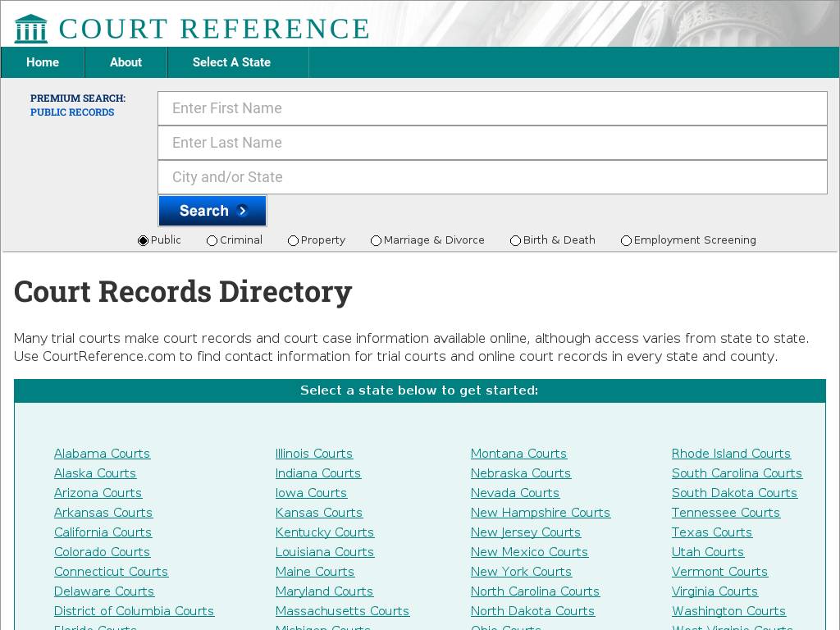
Task: Click the Enter First Name field
Action: pos(492,108)
